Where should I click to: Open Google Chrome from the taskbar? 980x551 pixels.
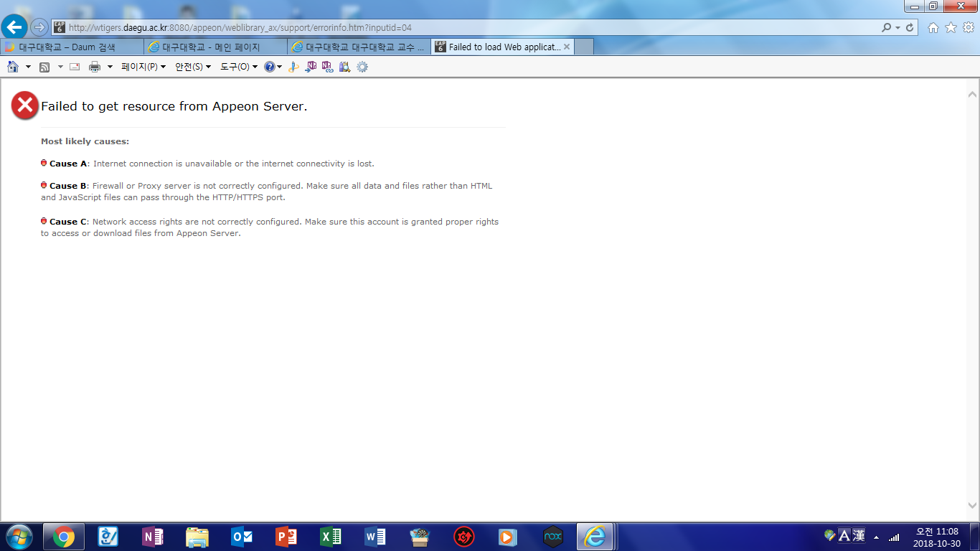(x=63, y=536)
